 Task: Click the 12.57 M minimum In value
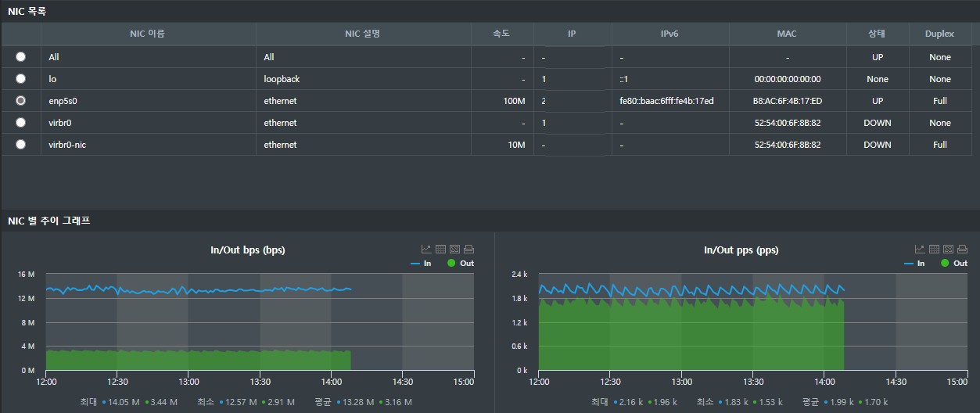242,401
